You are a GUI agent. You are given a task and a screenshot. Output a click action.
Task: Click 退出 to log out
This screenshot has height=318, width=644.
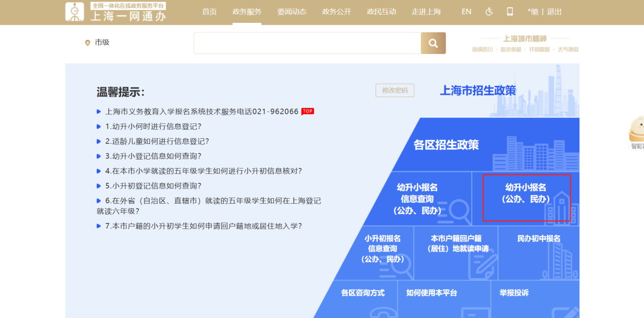pos(555,12)
